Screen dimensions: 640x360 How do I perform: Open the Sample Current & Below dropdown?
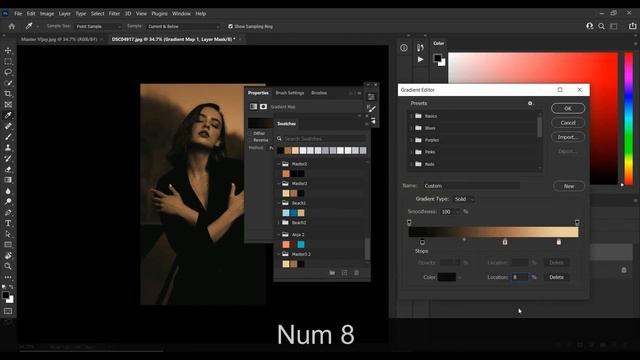(183, 26)
